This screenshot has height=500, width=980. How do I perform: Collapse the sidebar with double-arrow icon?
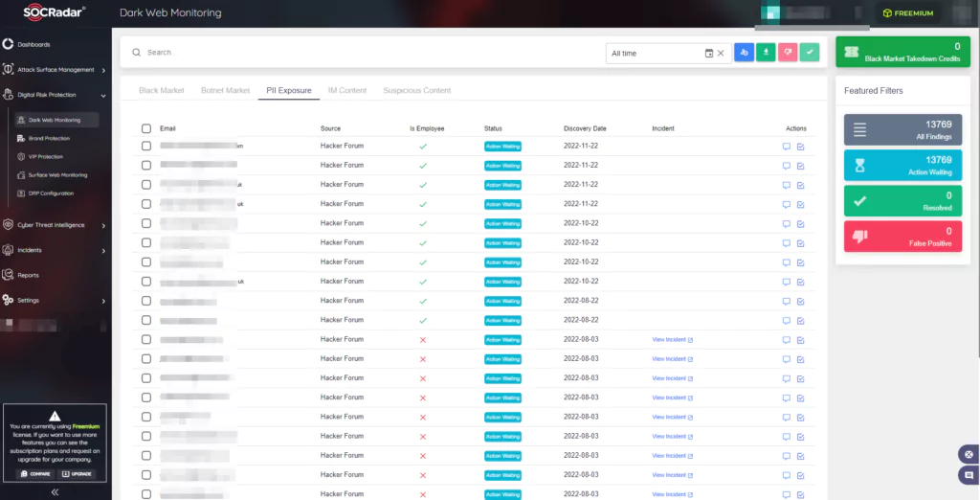[55, 492]
